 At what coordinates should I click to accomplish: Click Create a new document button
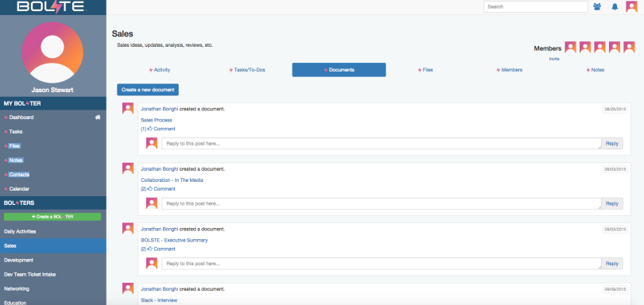pyautogui.click(x=148, y=90)
